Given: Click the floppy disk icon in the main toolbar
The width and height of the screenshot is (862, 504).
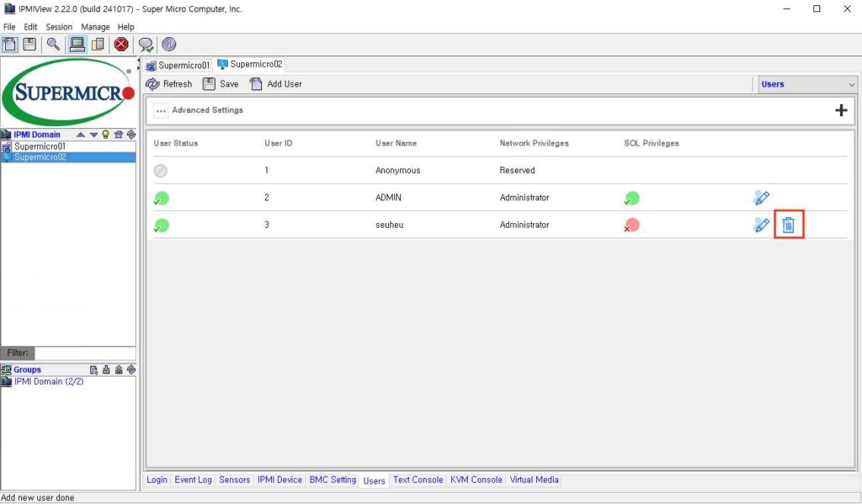Looking at the screenshot, I should point(29,44).
